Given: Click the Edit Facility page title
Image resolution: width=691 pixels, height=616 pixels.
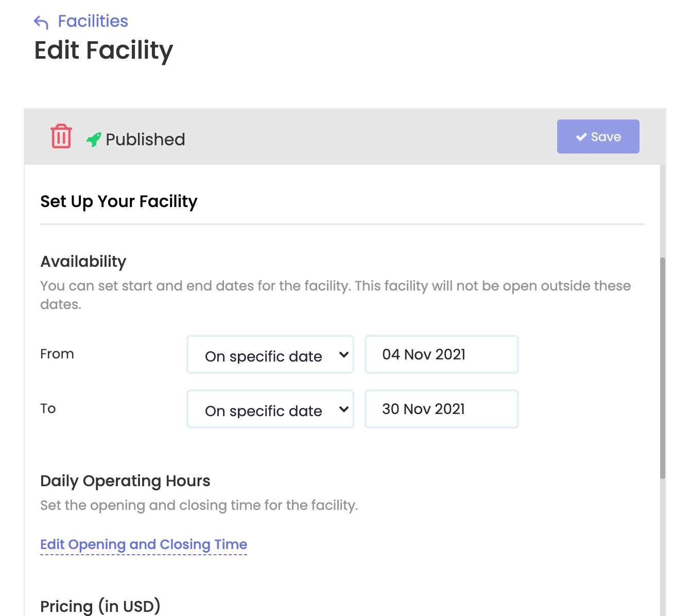Looking at the screenshot, I should pos(103,50).
